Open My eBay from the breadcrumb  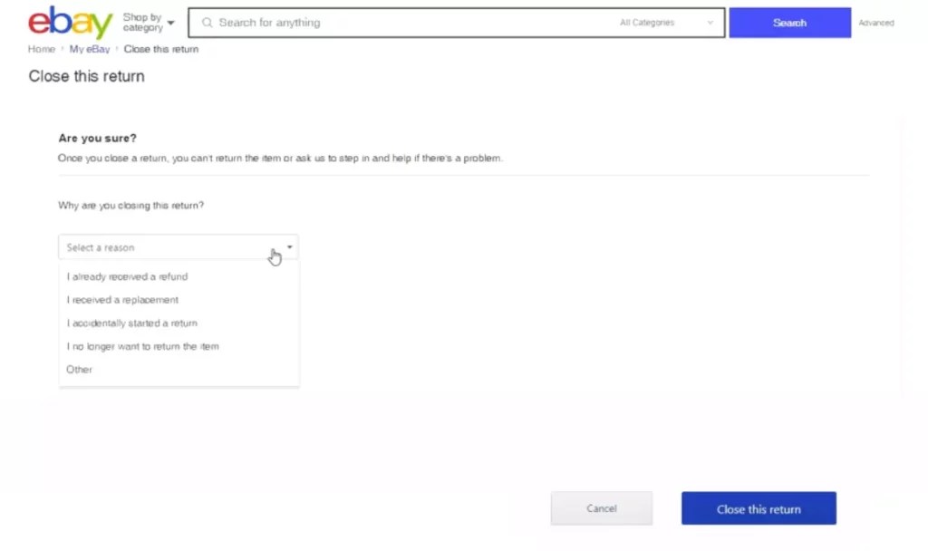click(89, 49)
